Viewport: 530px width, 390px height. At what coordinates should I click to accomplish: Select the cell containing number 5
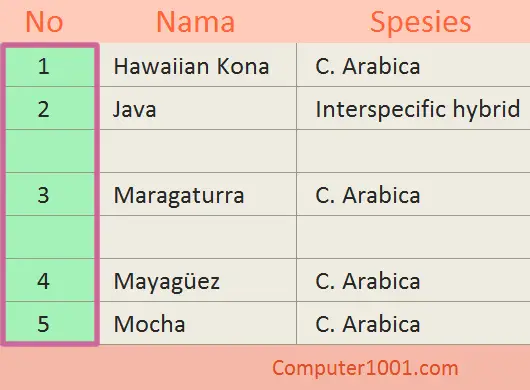50,322
